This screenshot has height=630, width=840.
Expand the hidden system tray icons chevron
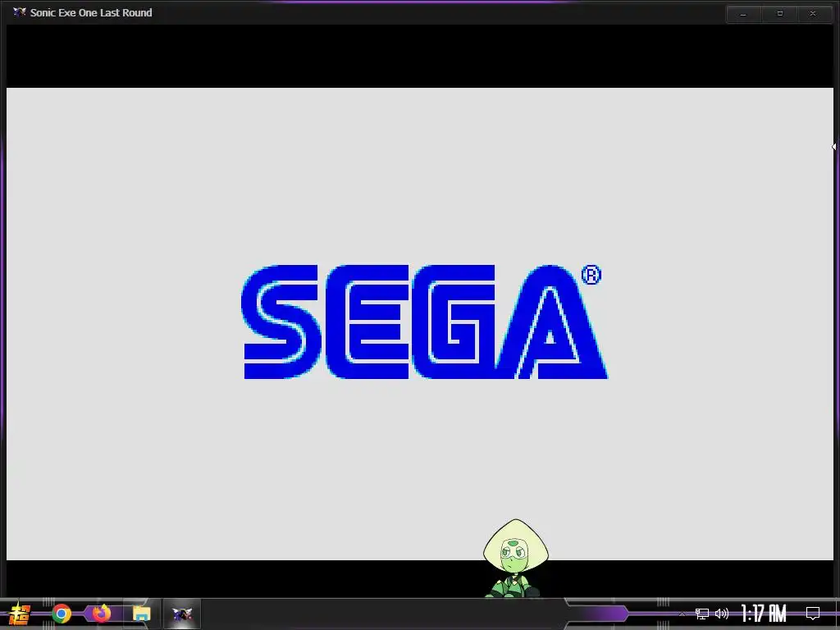coord(682,614)
